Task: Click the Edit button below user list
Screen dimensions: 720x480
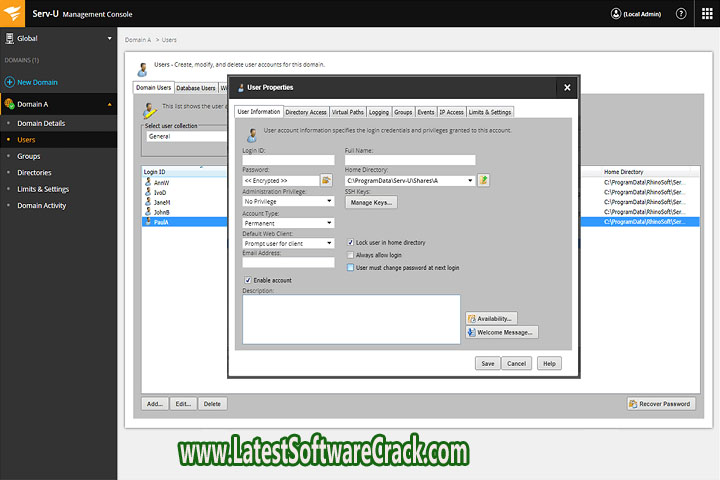Action: click(183, 404)
